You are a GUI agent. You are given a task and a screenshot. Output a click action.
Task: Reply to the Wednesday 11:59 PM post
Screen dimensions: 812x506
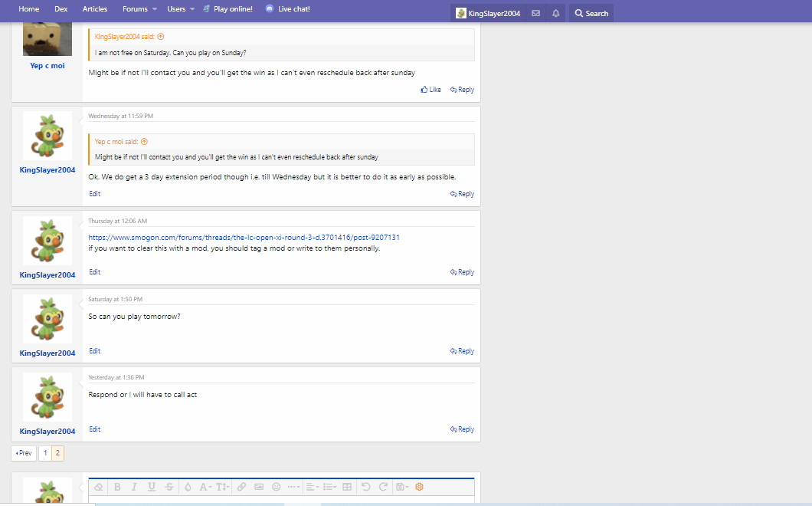click(x=462, y=194)
